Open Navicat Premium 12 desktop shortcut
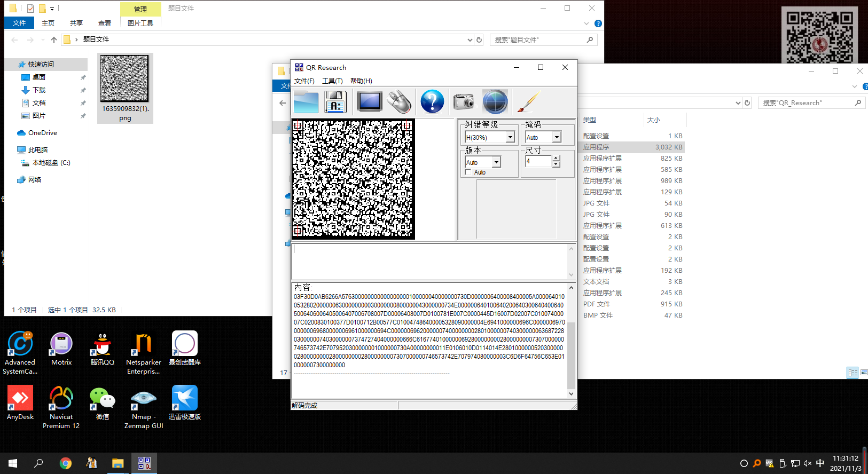Image resolution: width=868 pixels, height=474 pixels. 61,407
